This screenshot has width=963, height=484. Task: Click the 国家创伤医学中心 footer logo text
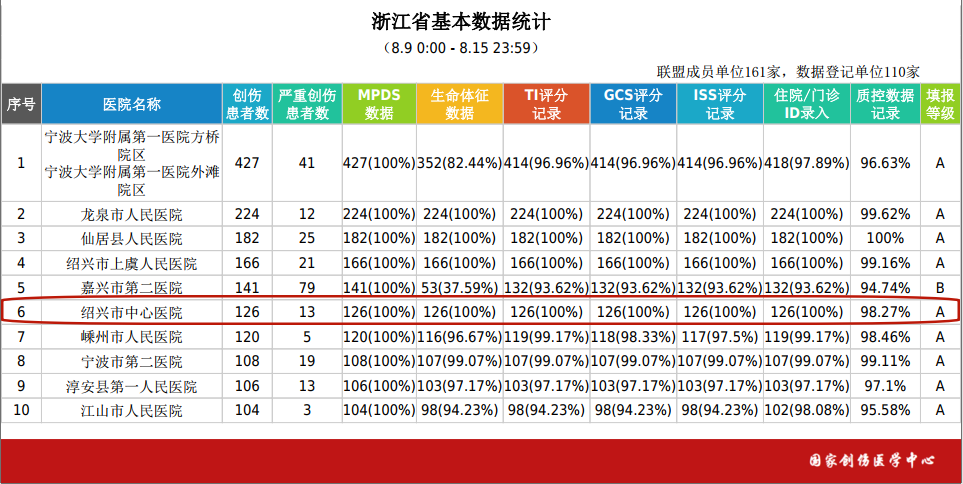(x=872, y=461)
